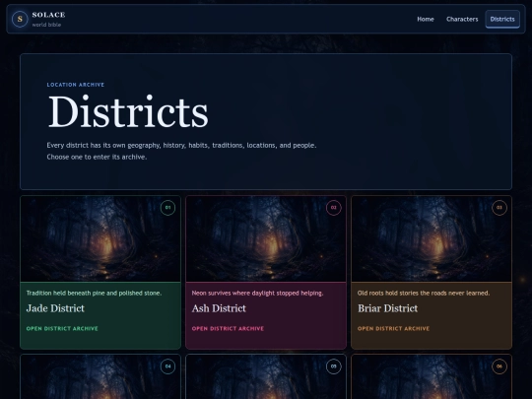Open the card image with badge 06
The height and width of the screenshot is (399, 532).
coord(432,377)
